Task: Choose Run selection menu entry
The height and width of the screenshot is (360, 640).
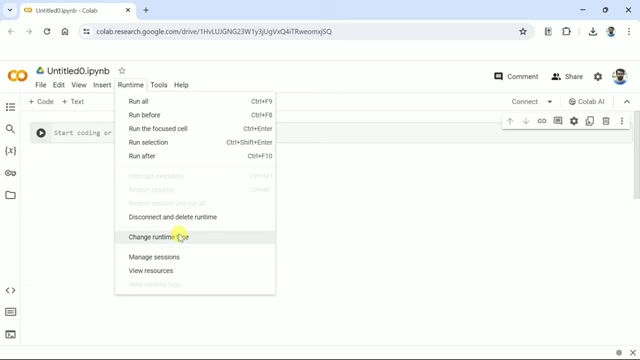Action: [x=195, y=142]
